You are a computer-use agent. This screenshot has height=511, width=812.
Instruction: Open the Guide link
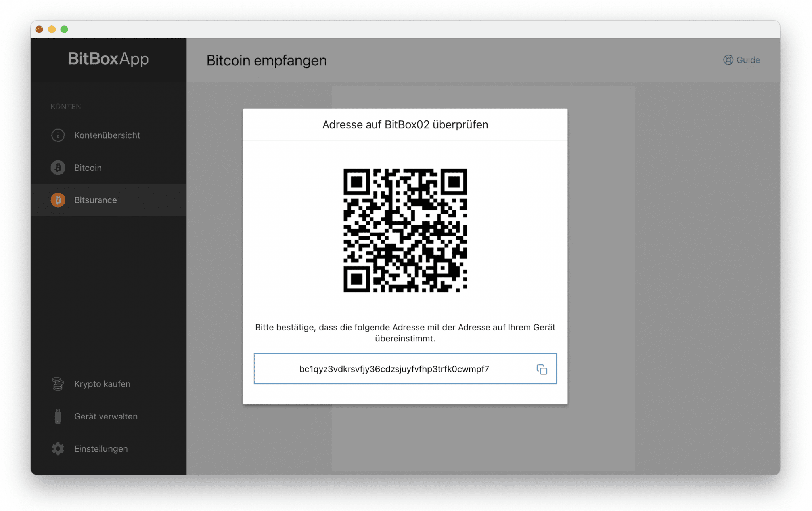741,60
